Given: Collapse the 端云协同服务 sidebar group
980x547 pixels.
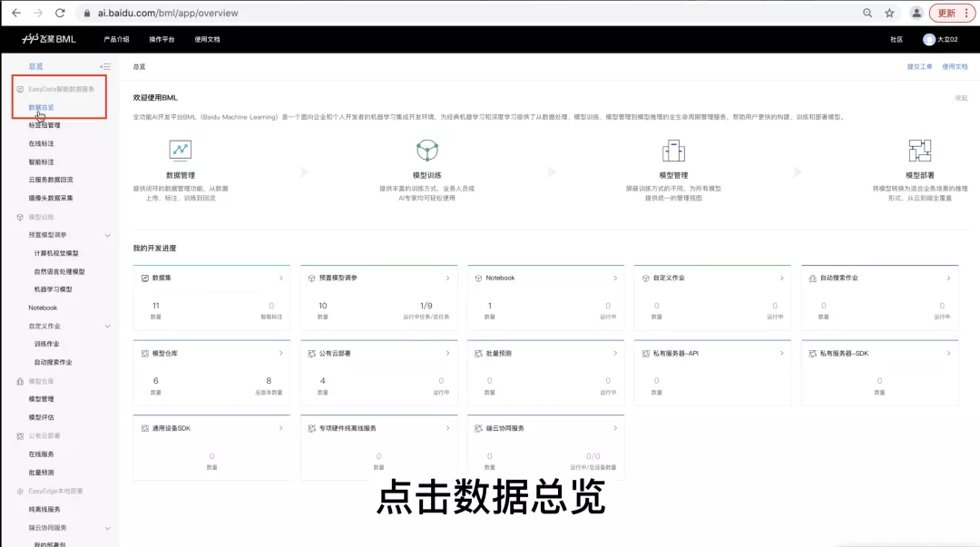Looking at the screenshot, I should [107, 528].
